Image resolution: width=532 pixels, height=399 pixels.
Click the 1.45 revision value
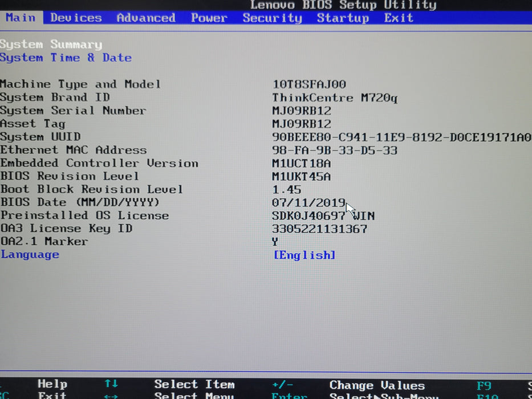287,189
